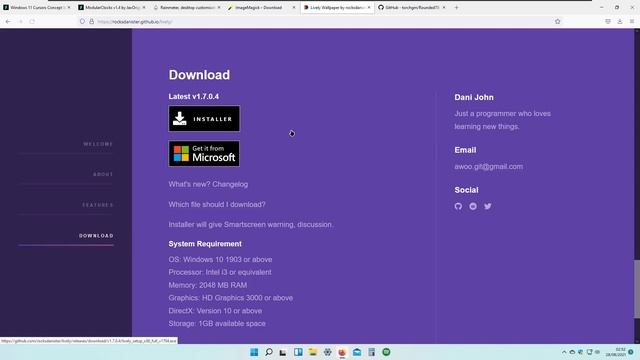The width and height of the screenshot is (640, 360).
Task: Open taskbar Search magnifier
Action: (x=269, y=352)
